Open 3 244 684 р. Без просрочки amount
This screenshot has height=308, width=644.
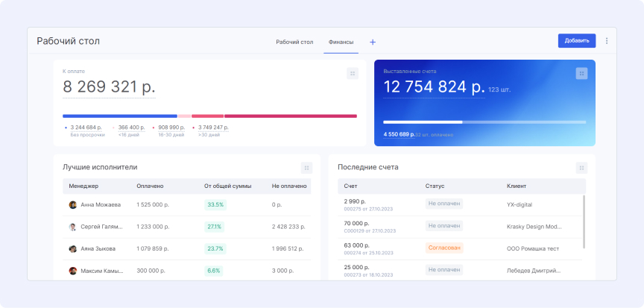86,128
